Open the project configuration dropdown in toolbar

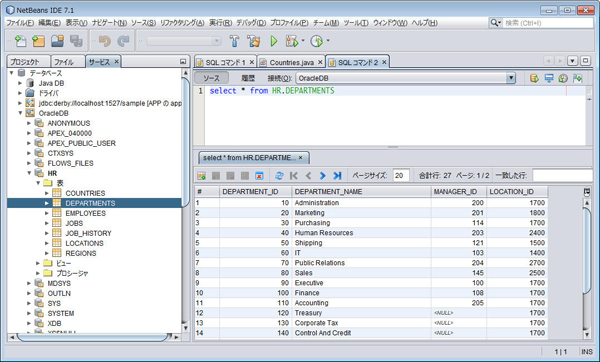click(217, 41)
